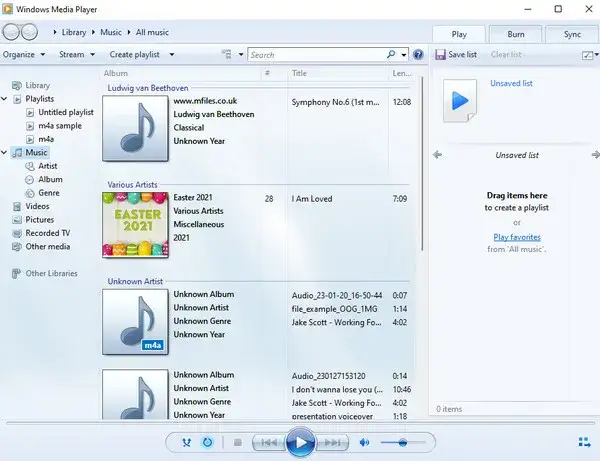Switch to the Sync tab
The height and width of the screenshot is (461, 600).
[x=572, y=34]
